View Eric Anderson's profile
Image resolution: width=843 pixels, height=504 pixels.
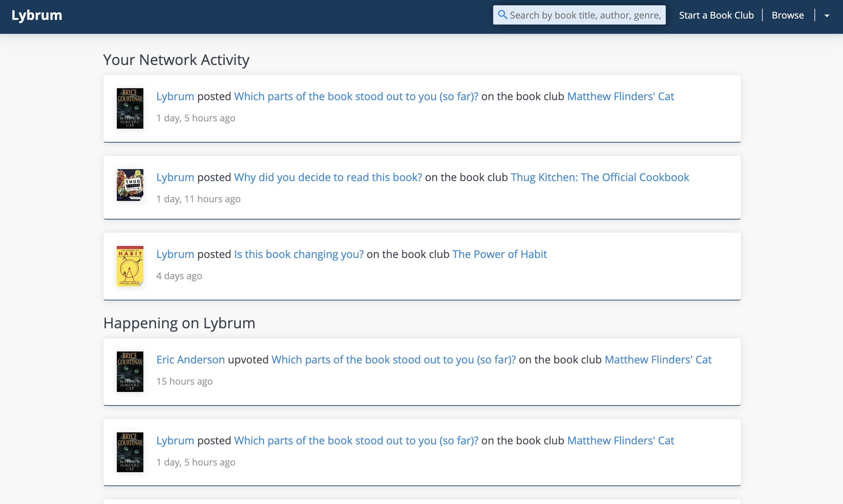pyautogui.click(x=191, y=359)
